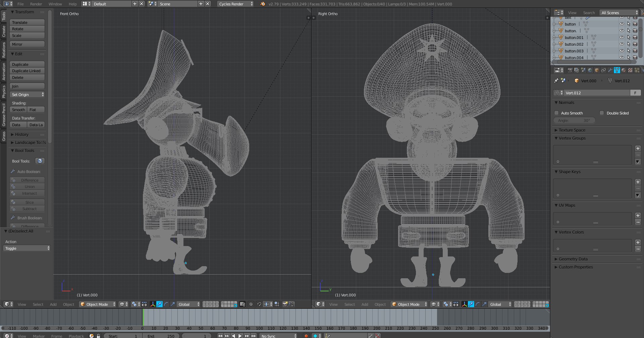Toggle selectability of button.001 in outliner
Image resolution: width=644 pixels, height=338 pixels.
pos(629,37)
